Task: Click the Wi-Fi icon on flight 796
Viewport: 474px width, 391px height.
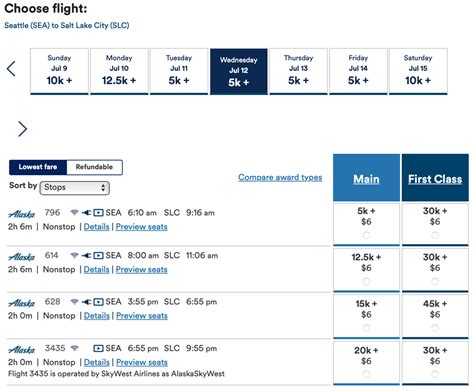Action: 74,212
